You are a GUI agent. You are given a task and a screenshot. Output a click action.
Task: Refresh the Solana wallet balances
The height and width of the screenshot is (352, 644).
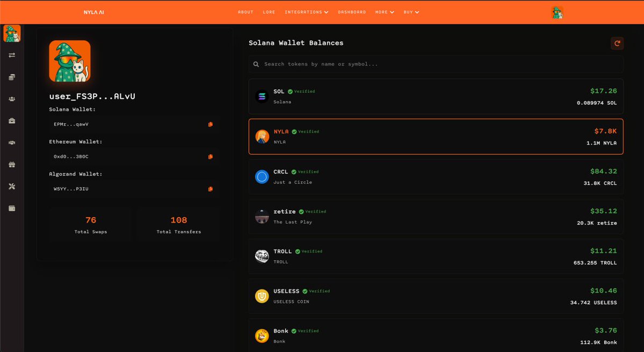pyautogui.click(x=617, y=43)
